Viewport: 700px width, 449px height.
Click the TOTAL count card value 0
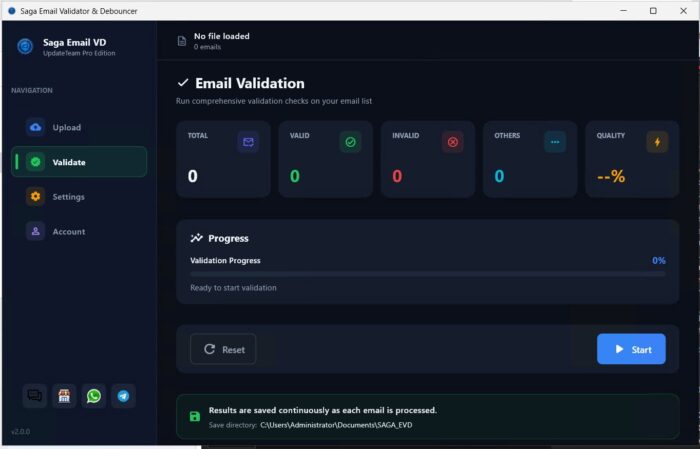click(x=192, y=176)
